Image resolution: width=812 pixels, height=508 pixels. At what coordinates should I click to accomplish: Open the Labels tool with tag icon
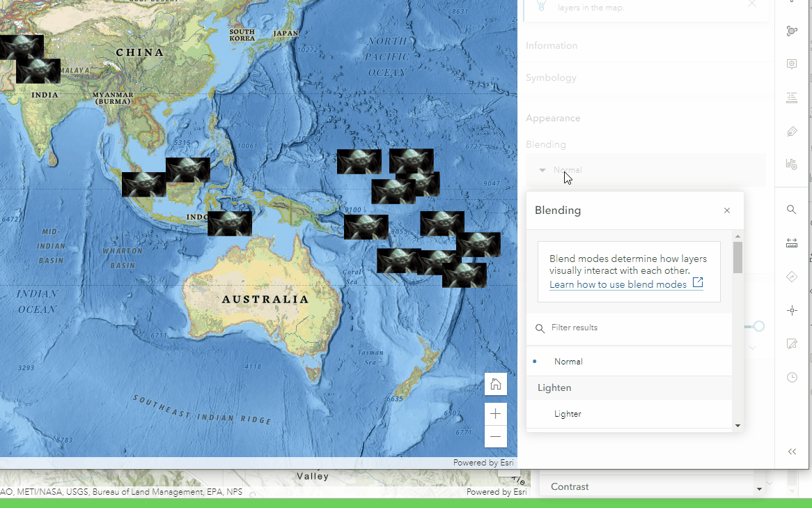coord(791,131)
